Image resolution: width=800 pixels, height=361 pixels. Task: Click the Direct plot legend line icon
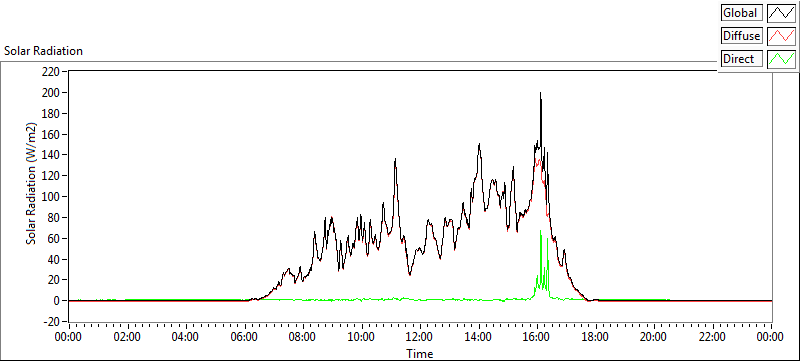point(781,59)
